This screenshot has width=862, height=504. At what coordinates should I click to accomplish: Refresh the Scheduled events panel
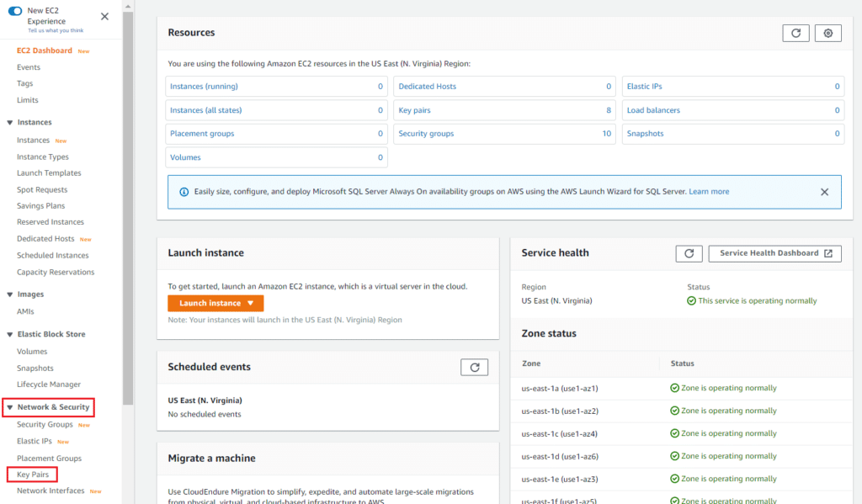point(473,367)
